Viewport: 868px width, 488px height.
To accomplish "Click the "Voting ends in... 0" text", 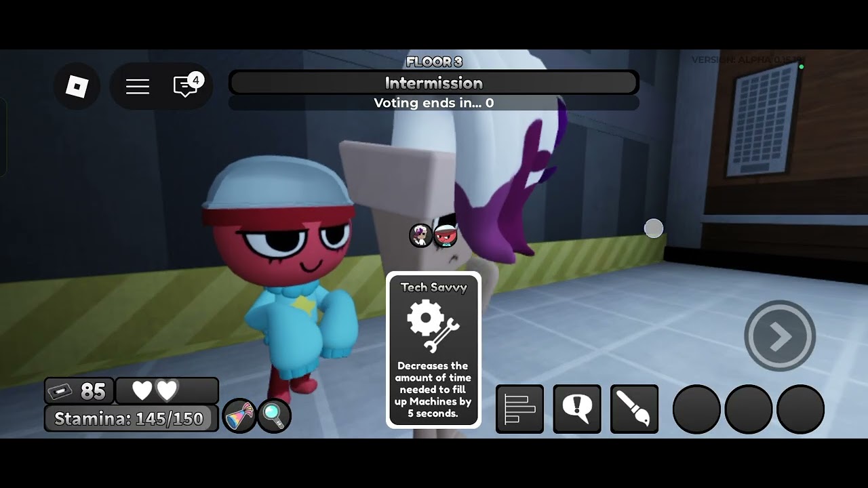I will (434, 103).
